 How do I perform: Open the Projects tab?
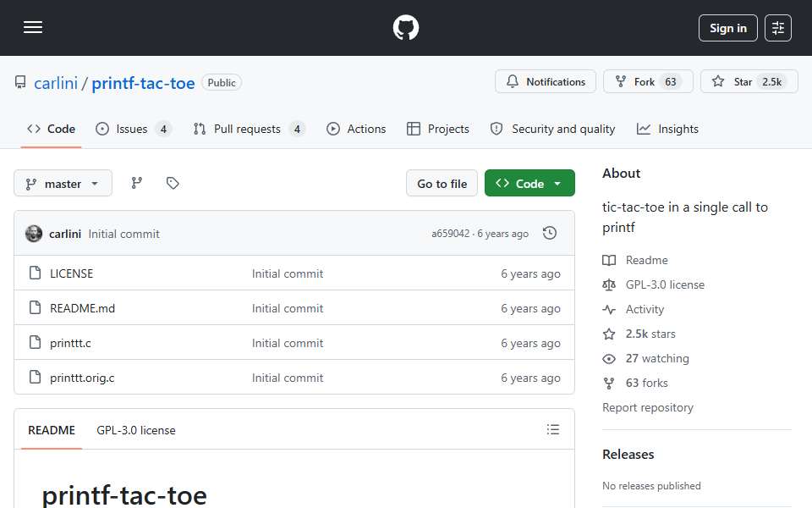click(x=438, y=129)
